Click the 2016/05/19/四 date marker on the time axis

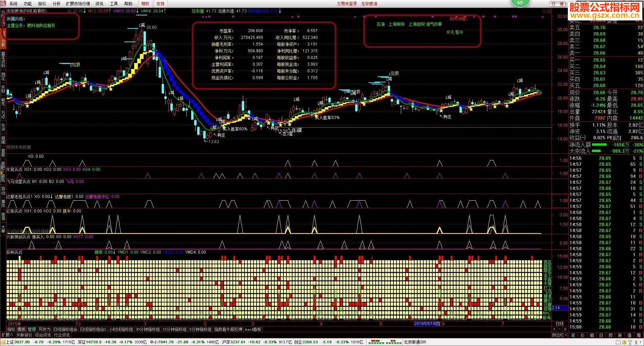(427, 324)
